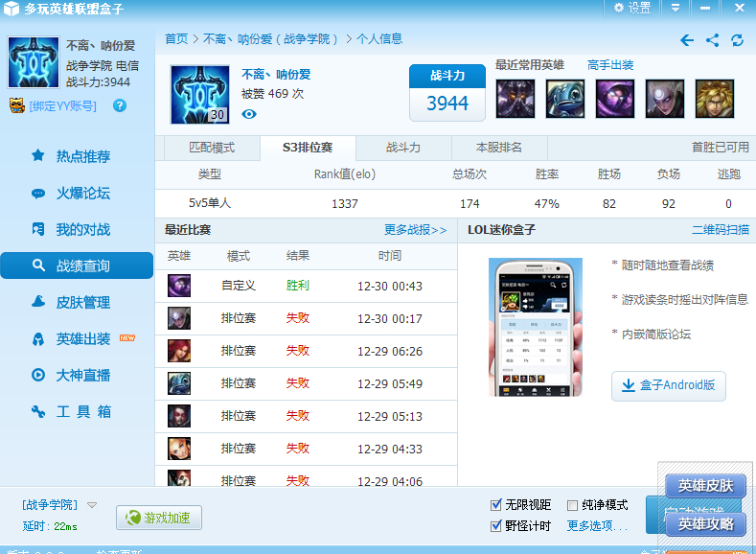Viewport: 756px width, 554px height.
Task: Click the profile avatar with level 30
Action: [199, 95]
